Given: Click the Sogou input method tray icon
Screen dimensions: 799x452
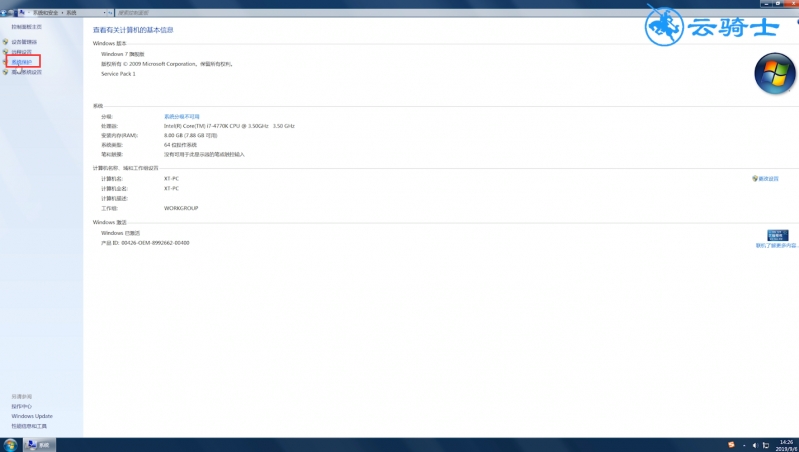Looking at the screenshot, I should tap(731, 445).
